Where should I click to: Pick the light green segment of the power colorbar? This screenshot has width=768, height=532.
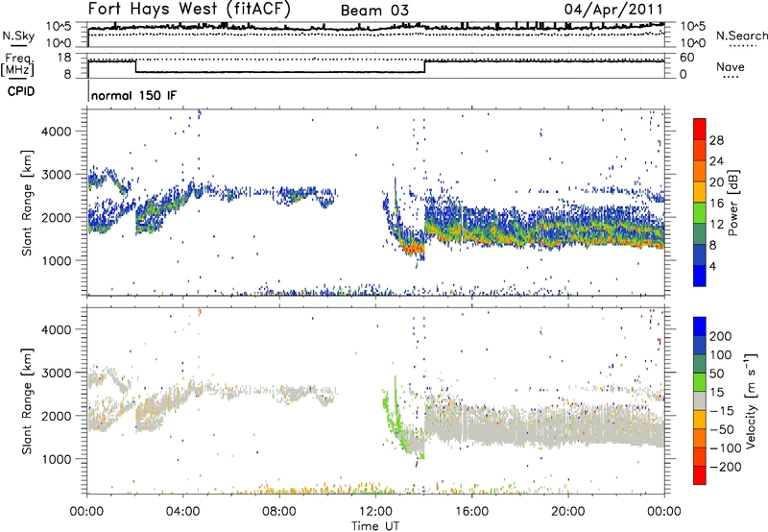(x=700, y=212)
